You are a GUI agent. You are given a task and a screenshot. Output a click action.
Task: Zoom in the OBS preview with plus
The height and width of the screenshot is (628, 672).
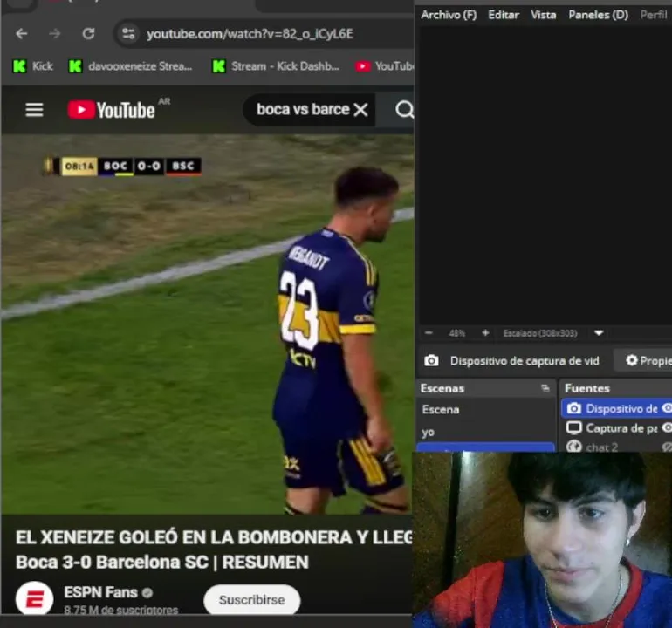coord(485,333)
